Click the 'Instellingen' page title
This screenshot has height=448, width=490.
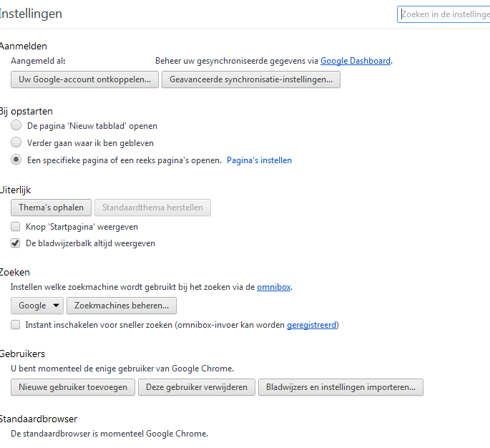coord(31,14)
